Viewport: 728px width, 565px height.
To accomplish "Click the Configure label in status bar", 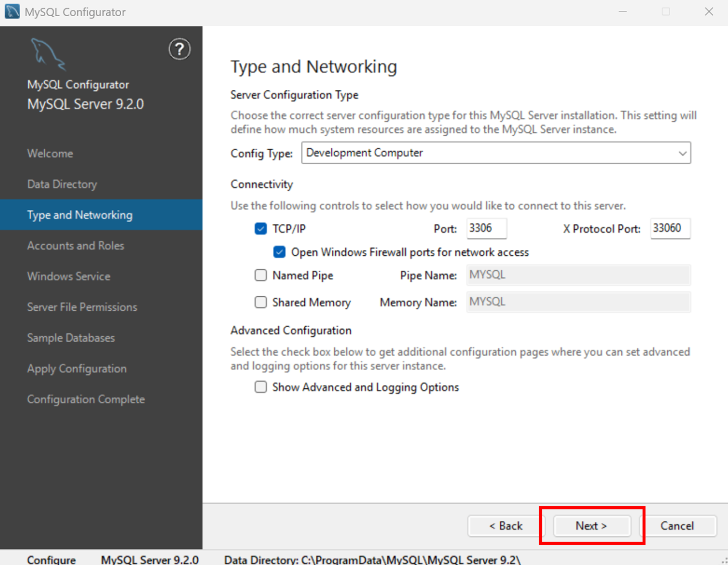I will click(x=51, y=560).
